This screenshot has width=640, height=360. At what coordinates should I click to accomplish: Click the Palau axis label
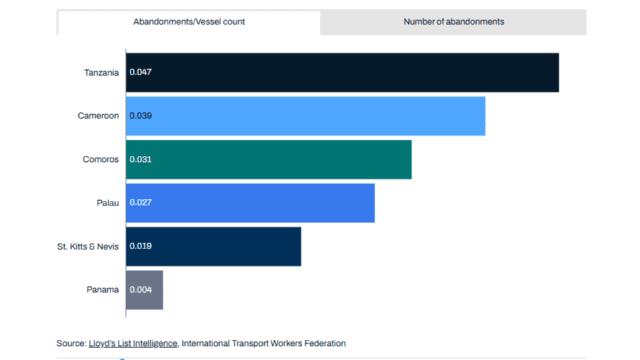pos(107,203)
